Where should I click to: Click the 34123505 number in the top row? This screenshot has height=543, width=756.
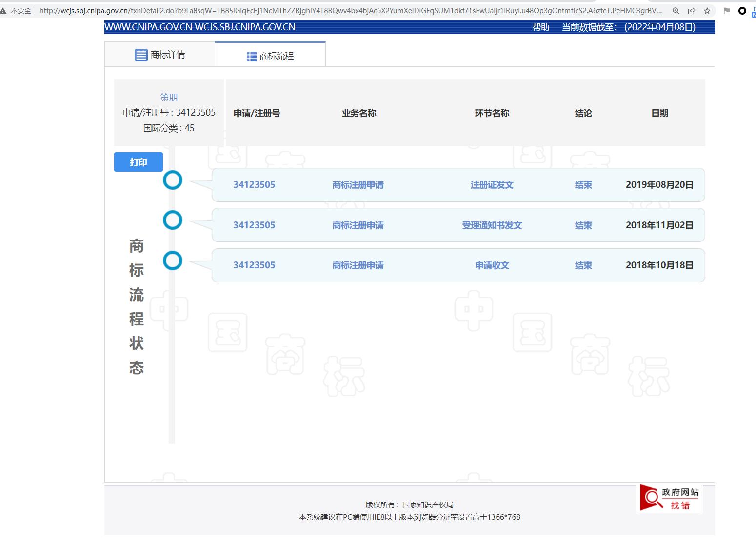[x=254, y=185]
